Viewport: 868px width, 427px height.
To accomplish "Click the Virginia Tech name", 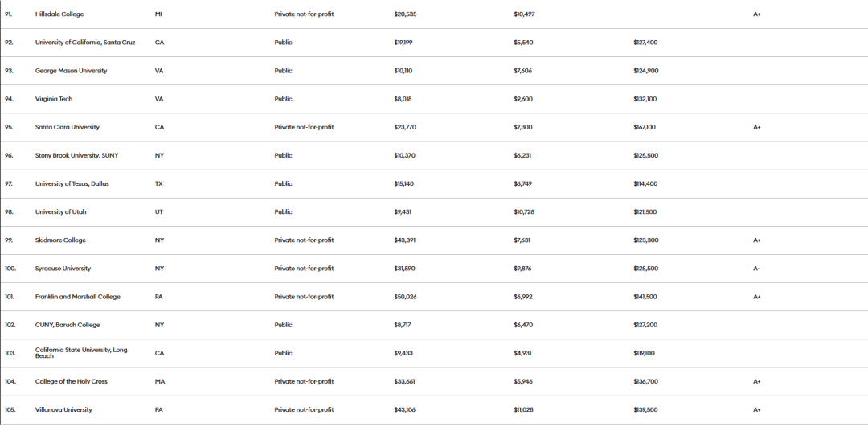I will [54, 99].
